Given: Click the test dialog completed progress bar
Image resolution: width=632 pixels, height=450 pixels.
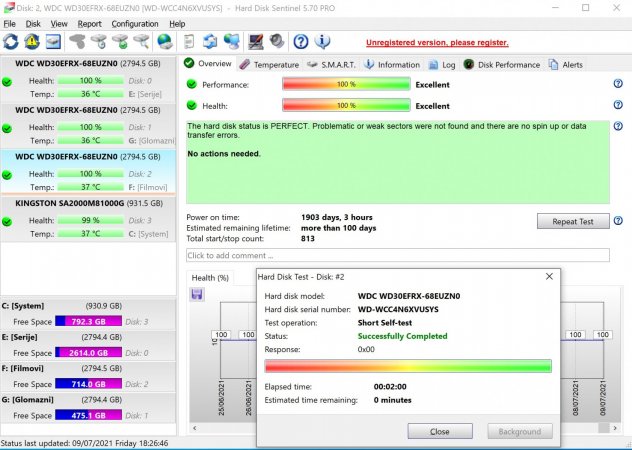Looking at the screenshot, I should click(x=408, y=366).
